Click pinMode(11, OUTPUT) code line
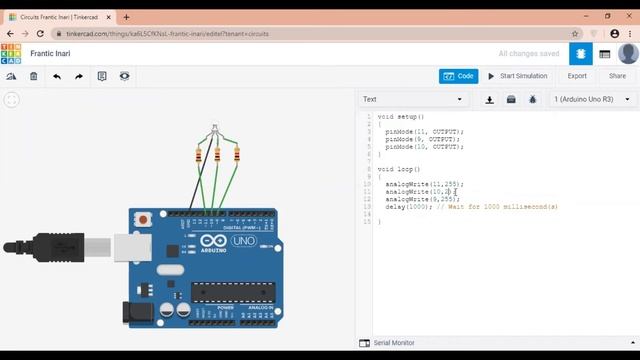640x360 pixels. point(424,132)
